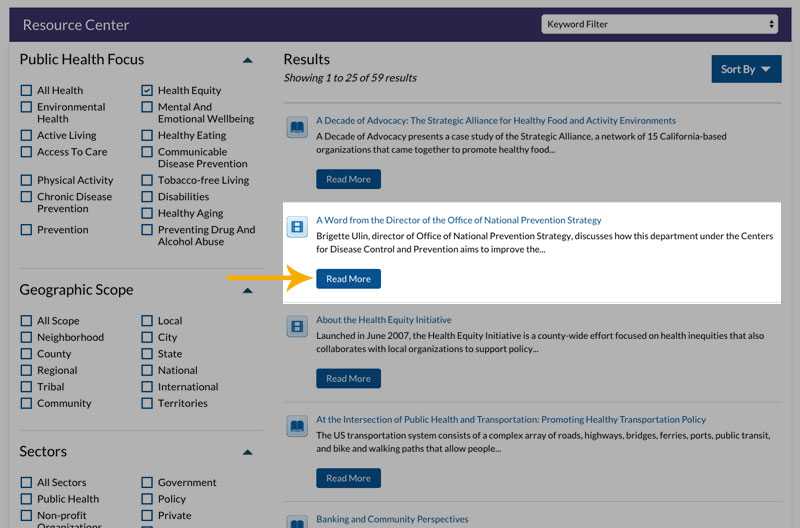Enable the Regional scope filter
This screenshot has height=528, width=800.
pos(26,370)
